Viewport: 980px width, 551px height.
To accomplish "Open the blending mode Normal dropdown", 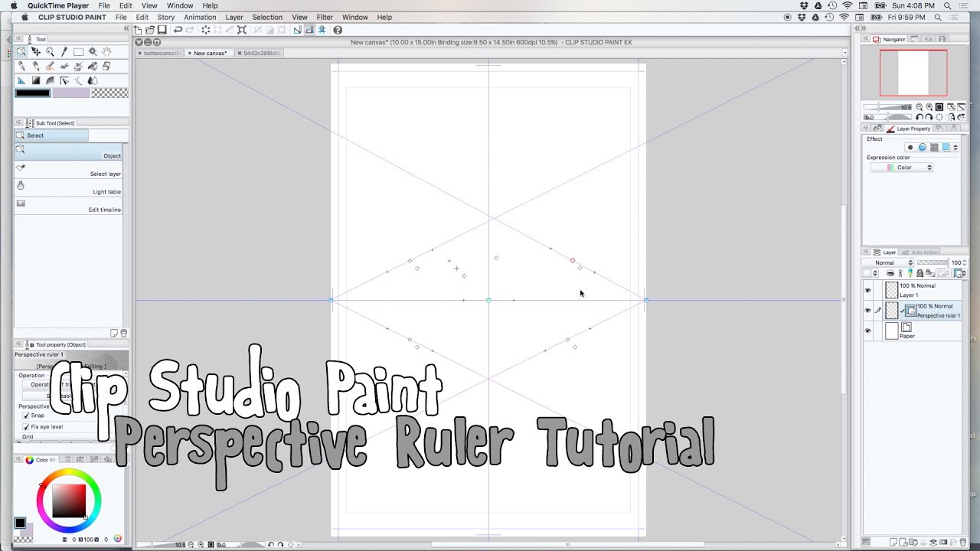I will pyautogui.click(x=888, y=262).
